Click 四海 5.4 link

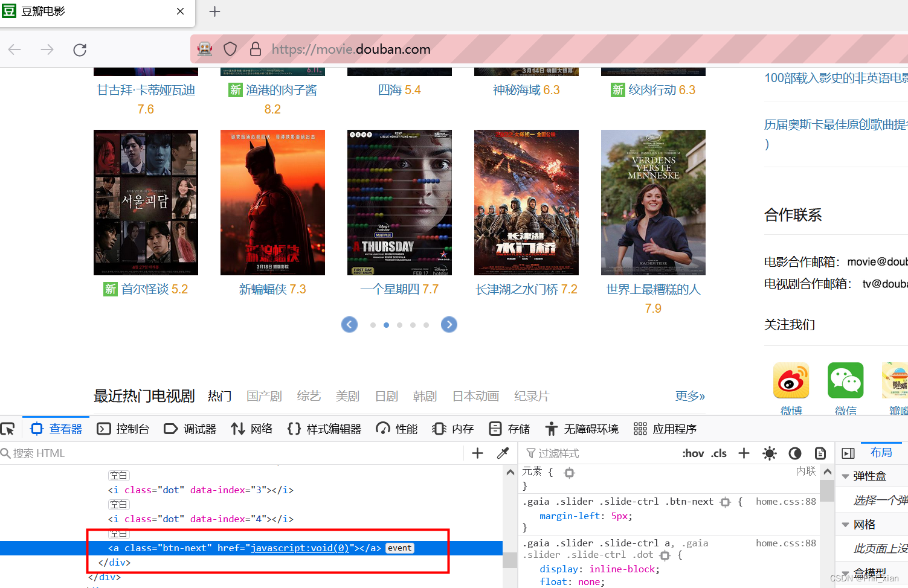[399, 90]
